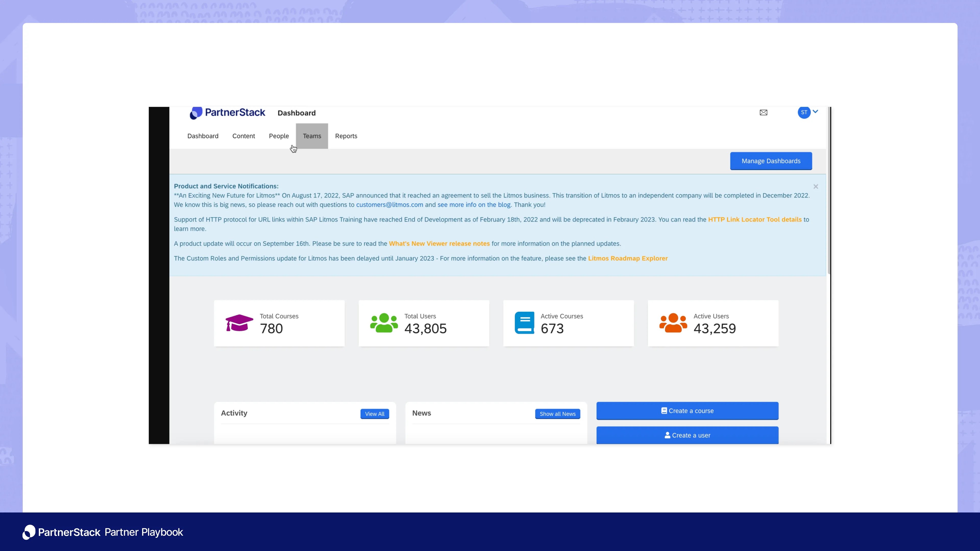Open the ST profile avatar
Image resolution: width=980 pixels, height=551 pixels.
point(804,112)
